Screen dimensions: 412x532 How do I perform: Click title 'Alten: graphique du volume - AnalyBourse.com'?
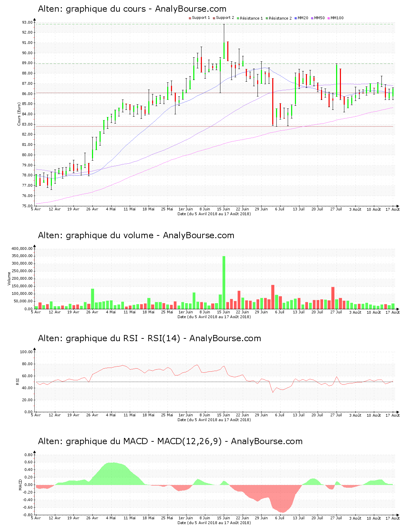136,235
